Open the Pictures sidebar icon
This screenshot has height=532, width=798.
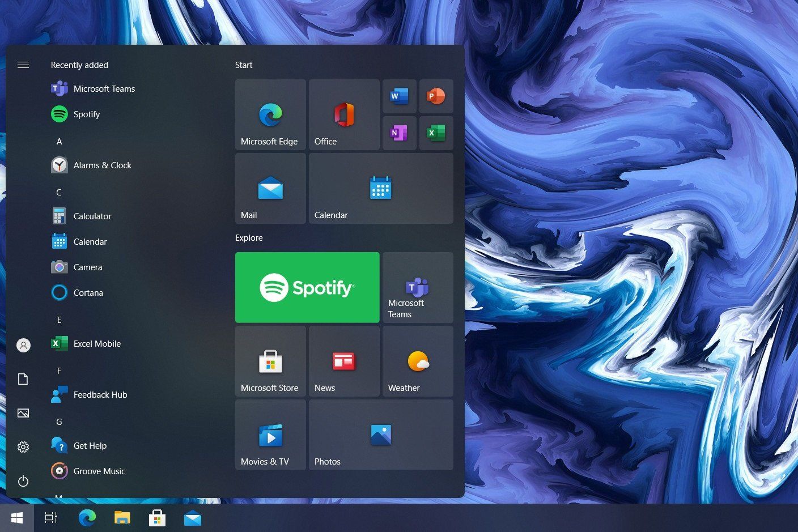23,413
